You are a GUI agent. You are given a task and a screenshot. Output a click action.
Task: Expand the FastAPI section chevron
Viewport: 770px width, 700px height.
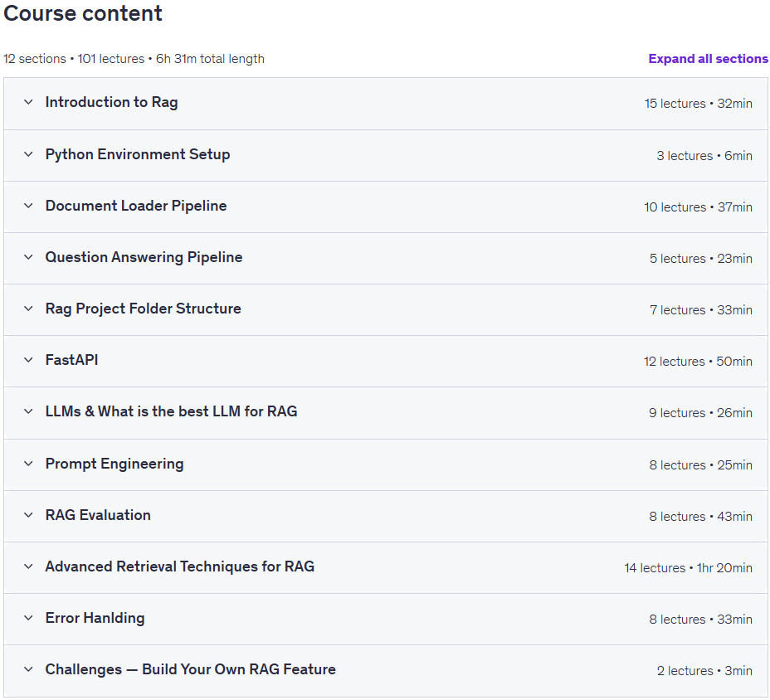tap(28, 360)
